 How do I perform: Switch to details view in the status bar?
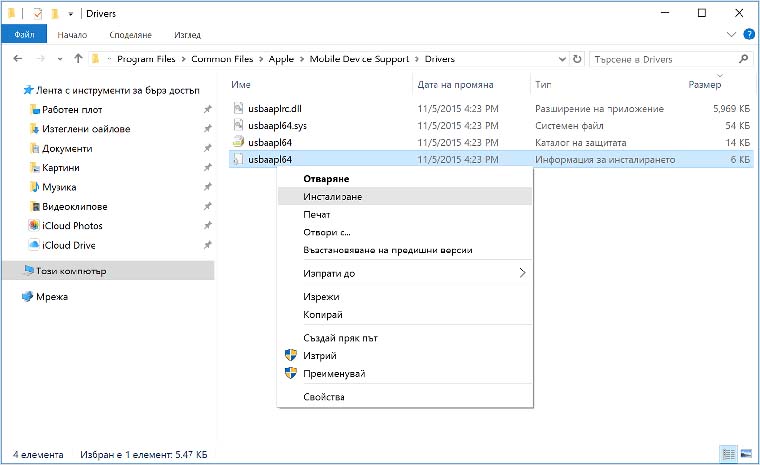point(729,454)
